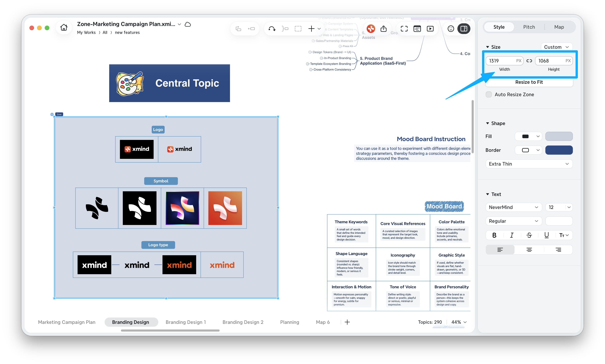Click the horizontal canvas scrollbar

[x=170, y=331]
